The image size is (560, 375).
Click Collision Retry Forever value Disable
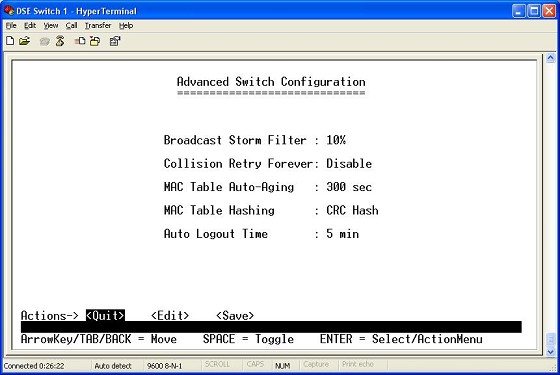click(x=349, y=164)
